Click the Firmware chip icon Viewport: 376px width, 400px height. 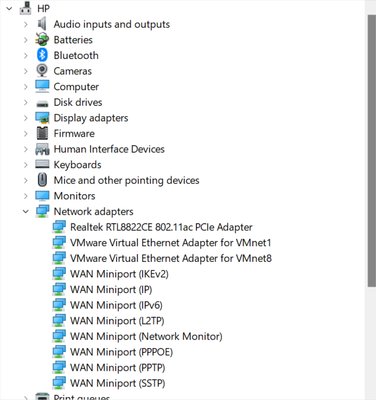[42, 133]
